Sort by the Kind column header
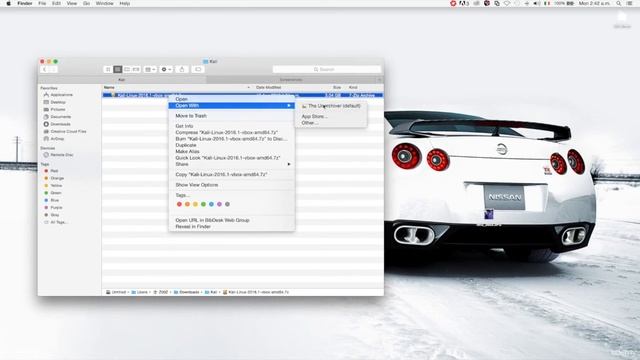Image resolution: width=640 pixels, height=360 pixels. pos(353,87)
